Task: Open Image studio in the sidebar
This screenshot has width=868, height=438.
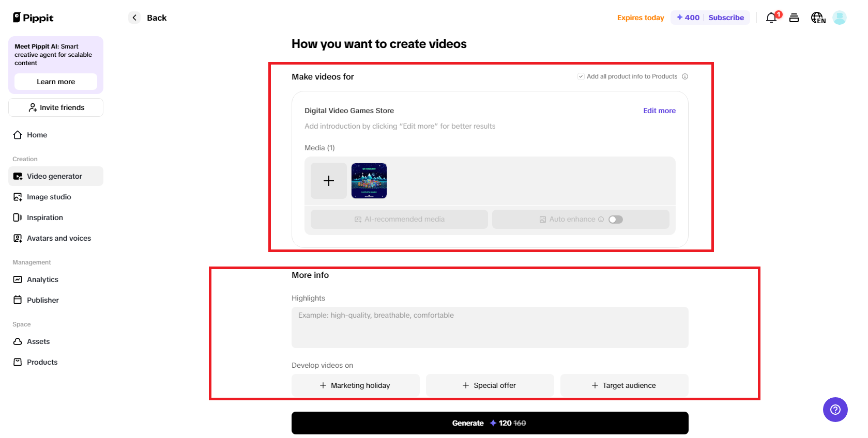Action: point(49,197)
